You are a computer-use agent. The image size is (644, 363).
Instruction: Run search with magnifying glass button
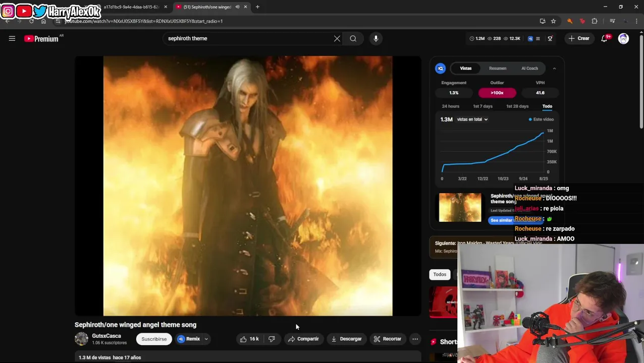(x=353, y=38)
